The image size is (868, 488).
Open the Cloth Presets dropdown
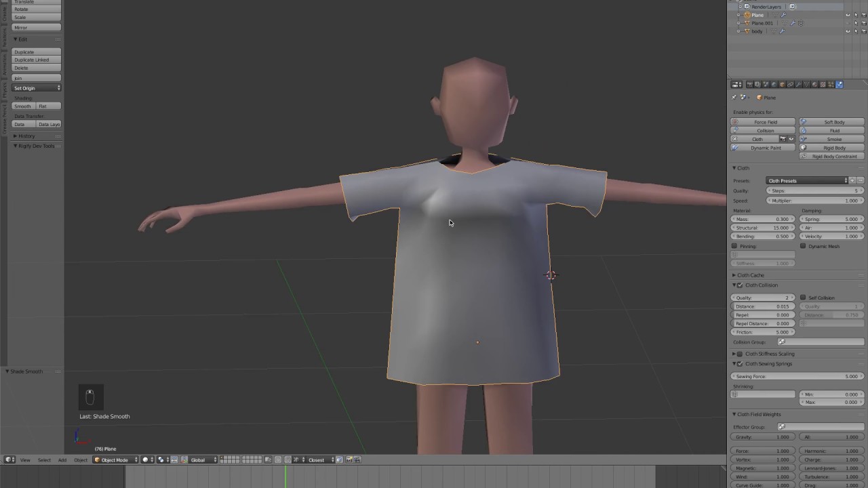(808, 181)
